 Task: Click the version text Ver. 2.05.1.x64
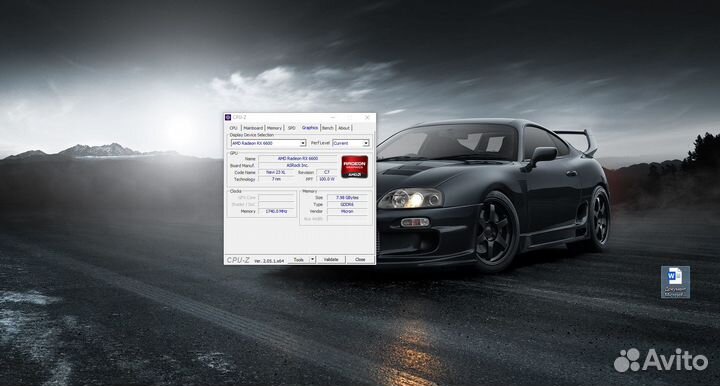269,261
